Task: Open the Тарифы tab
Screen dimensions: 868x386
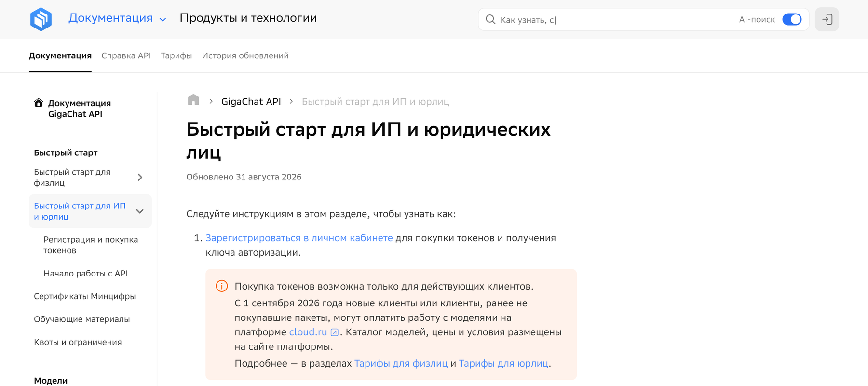Action: 176,55
